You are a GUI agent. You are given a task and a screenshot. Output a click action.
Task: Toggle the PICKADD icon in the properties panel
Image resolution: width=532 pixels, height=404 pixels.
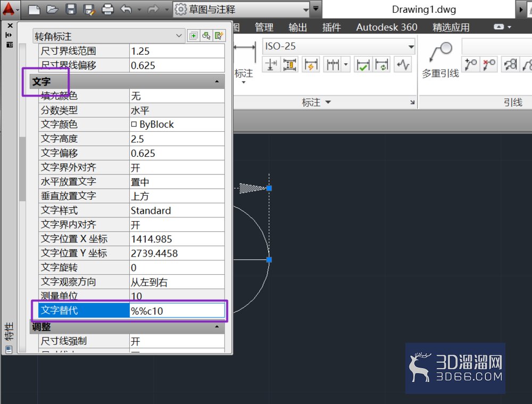(x=194, y=36)
